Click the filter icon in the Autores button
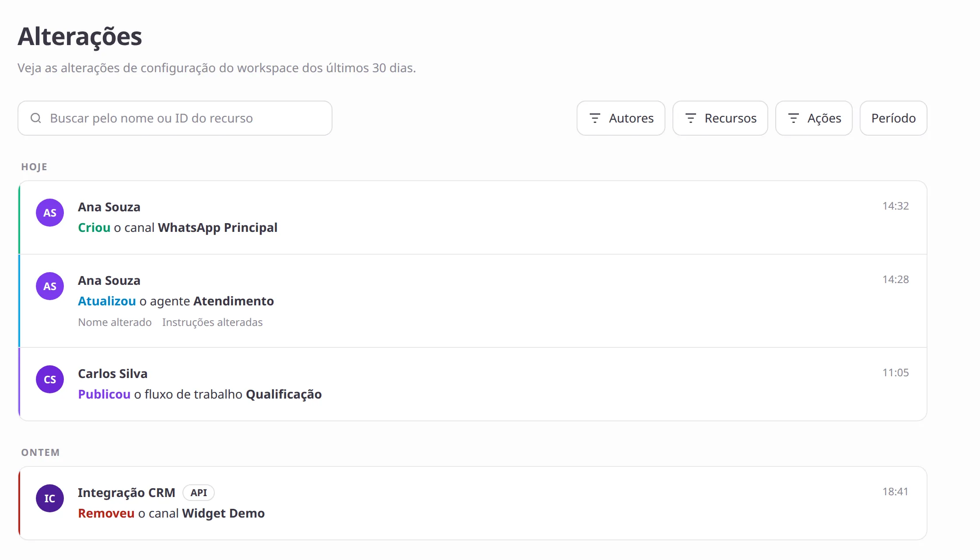980x560 pixels. (595, 118)
